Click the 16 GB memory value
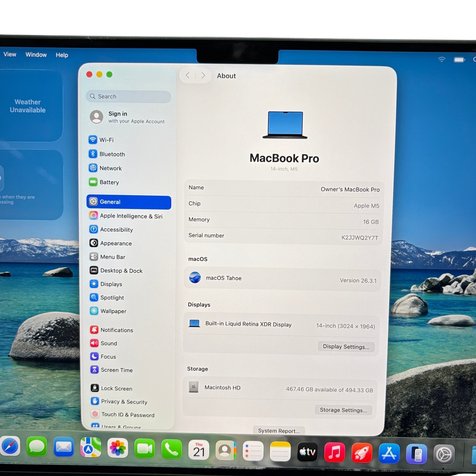This screenshot has height=476, width=476. [x=371, y=222]
